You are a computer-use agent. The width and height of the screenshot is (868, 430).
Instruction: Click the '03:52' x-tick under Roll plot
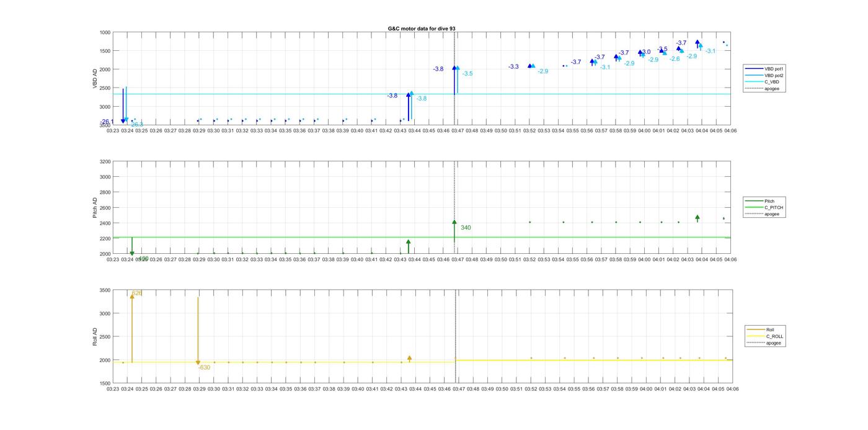(x=531, y=389)
